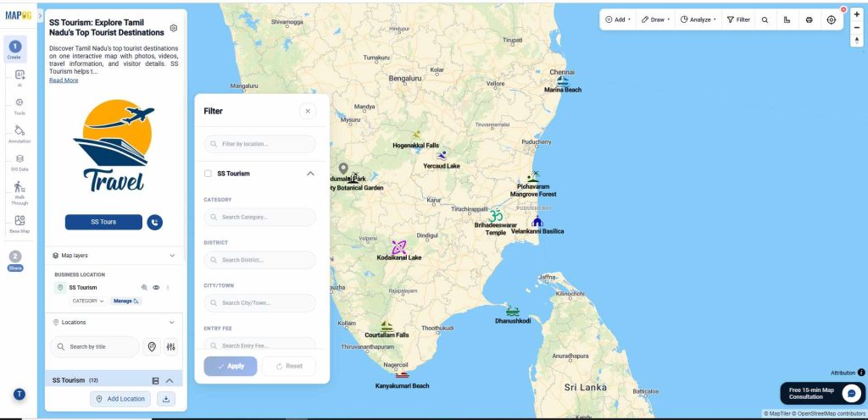Click the Velankanni Basilica church marker

[x=537, y=221]
